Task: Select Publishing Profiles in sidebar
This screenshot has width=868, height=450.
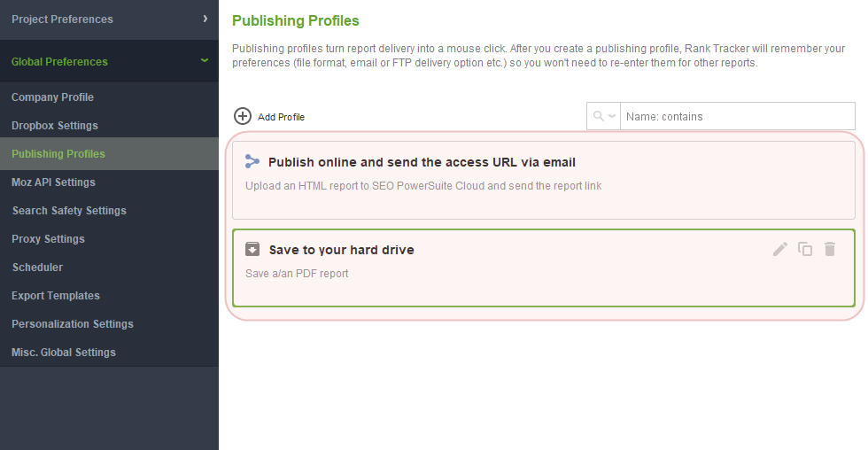Action: pyautogui.click(x=109, y=154)
